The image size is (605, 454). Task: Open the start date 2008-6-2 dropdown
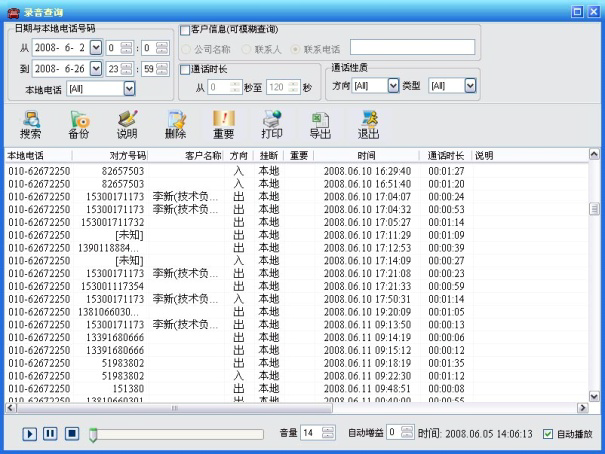[96, 48]
